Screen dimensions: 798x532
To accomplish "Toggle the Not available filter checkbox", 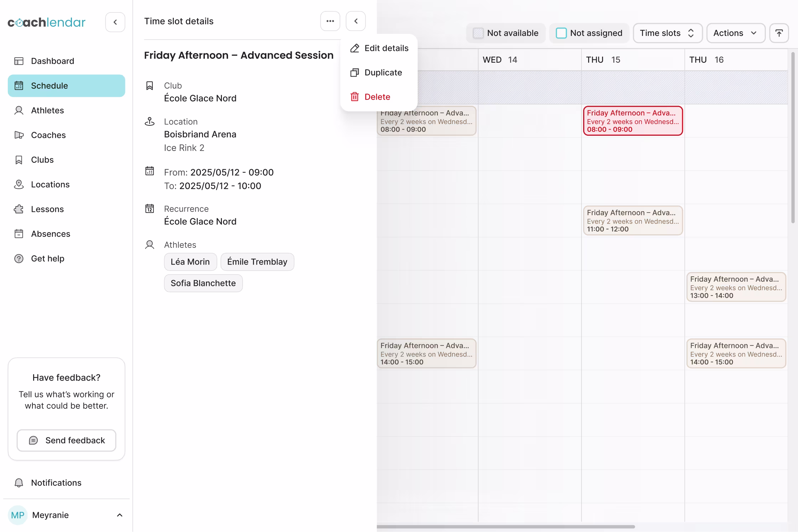I will pyautogui.click(x=478, y=33).
